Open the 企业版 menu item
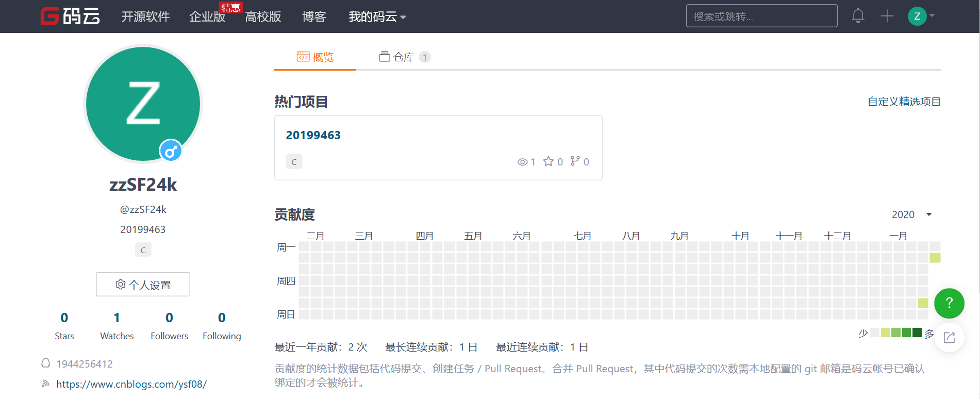 207,17
